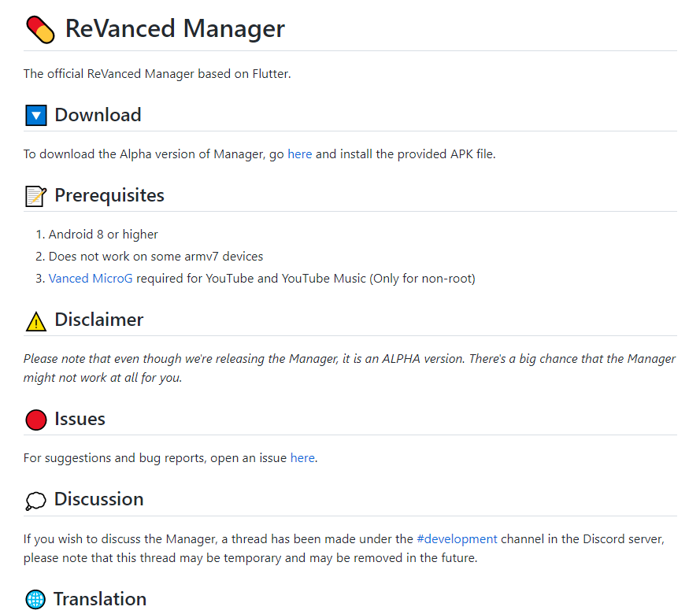
Task: Click the ReVanced Manager title heading
Action: coord(175,29)
